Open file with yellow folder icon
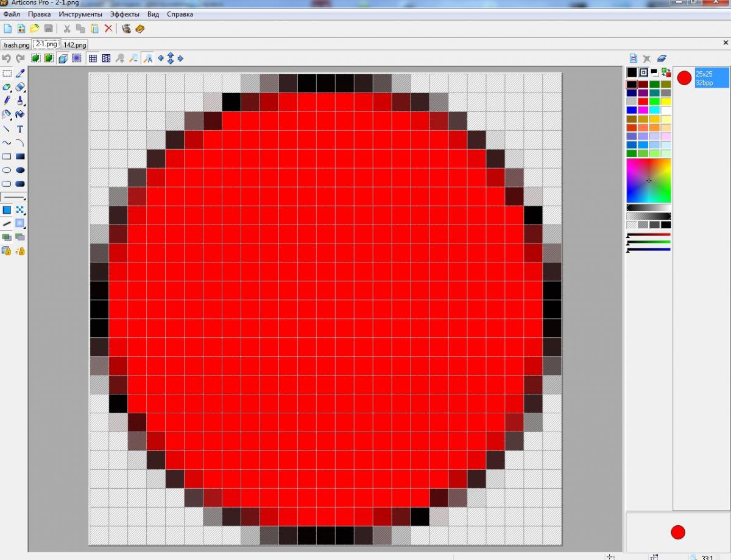Screen dimensions: 731x560 tap(35, 29)
